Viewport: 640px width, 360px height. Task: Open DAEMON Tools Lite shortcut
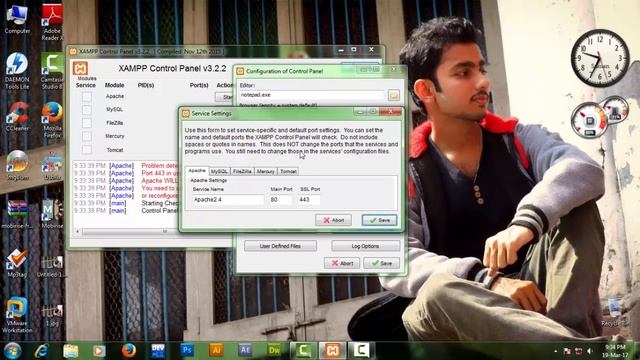pyautogui.click(x=17, y=71)
